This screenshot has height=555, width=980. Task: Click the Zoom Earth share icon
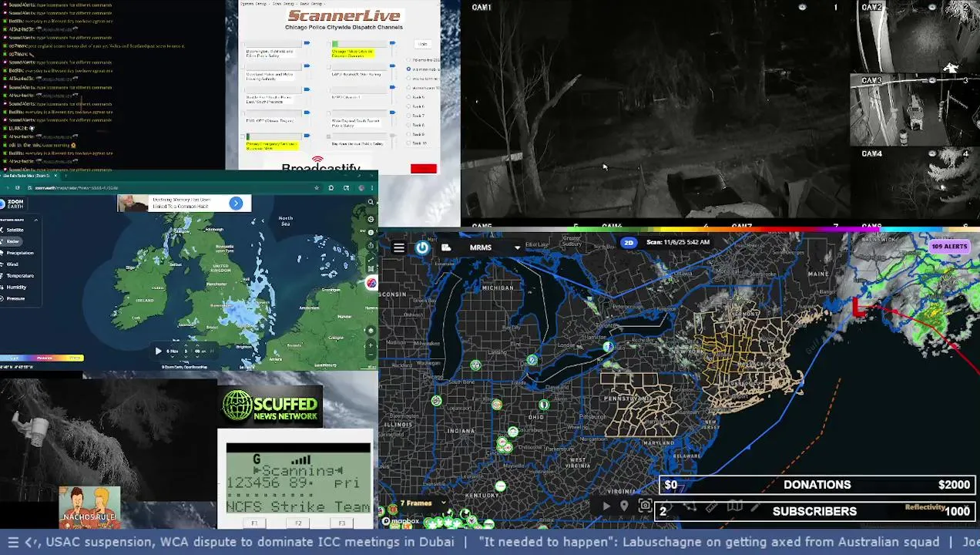[371, 245]
